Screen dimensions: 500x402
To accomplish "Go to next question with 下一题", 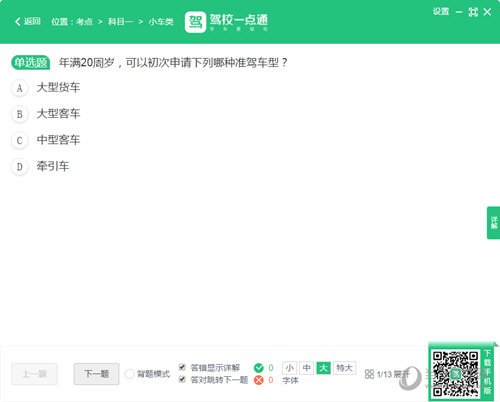I will [96, 374].
